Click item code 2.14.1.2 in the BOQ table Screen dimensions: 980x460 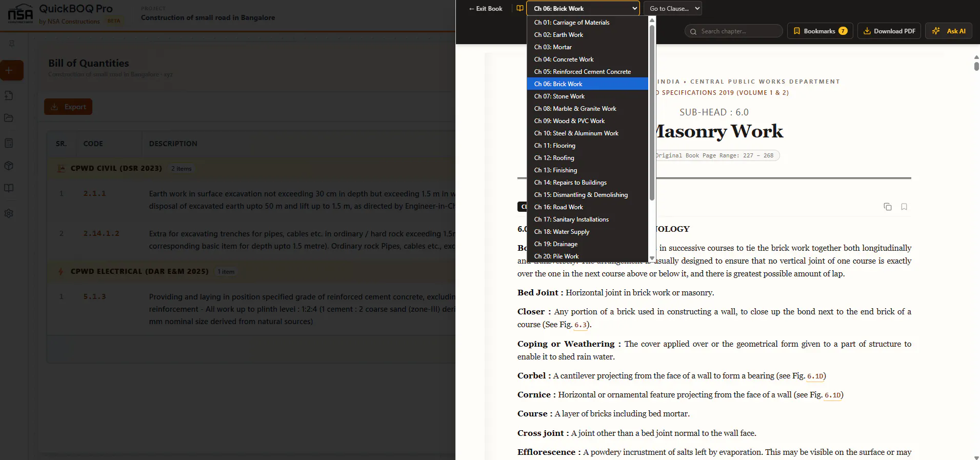pyautogui.click(x=102, y=234)
